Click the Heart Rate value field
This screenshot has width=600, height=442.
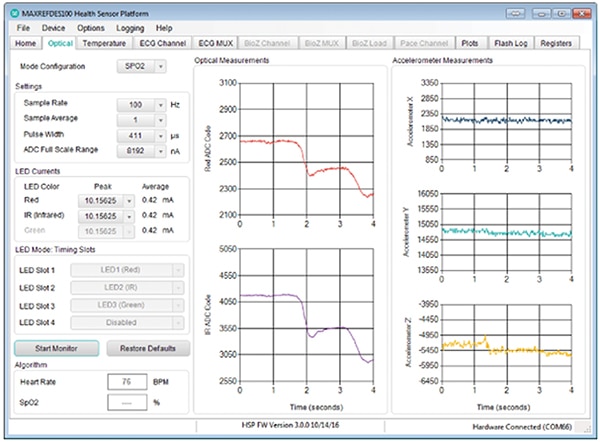tap(126, 382)
